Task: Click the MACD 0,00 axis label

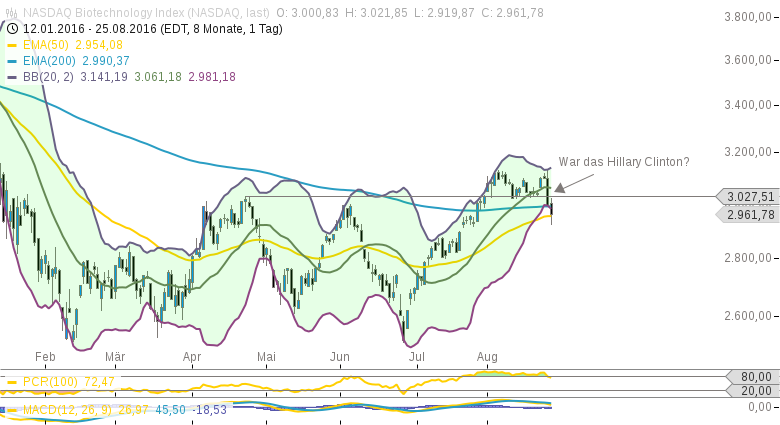Action: tap(760, 407)
